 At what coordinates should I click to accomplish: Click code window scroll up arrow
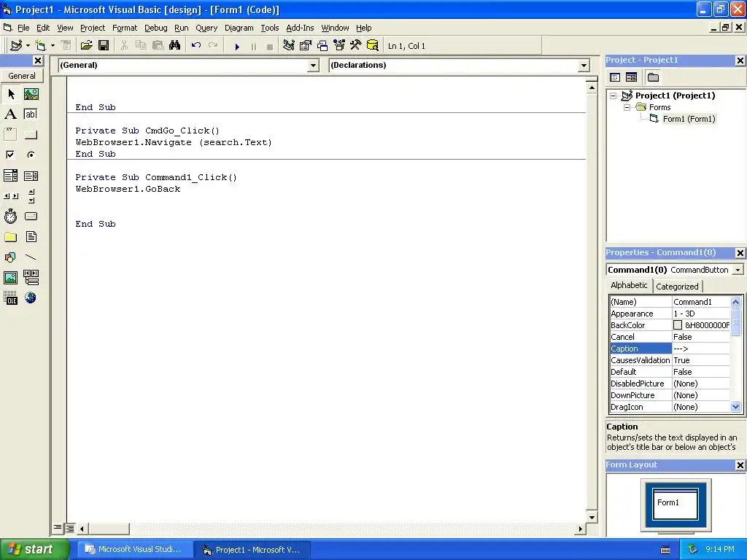coord(591,87)
